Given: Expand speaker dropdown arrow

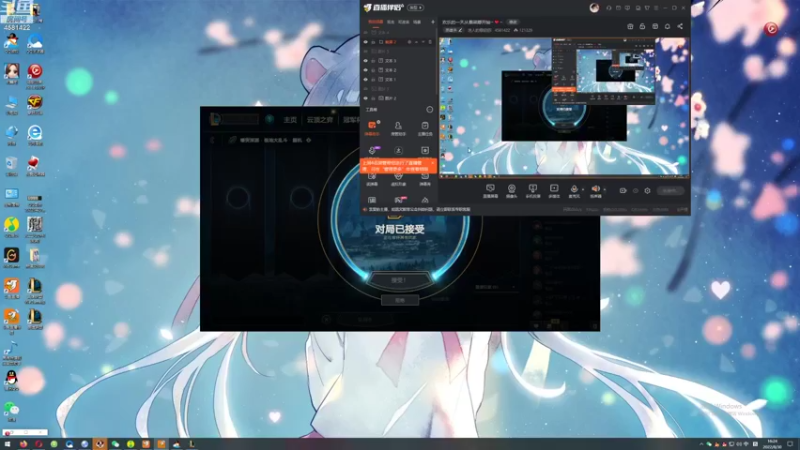Looking at the screenshot, I should tap(605, 190).
